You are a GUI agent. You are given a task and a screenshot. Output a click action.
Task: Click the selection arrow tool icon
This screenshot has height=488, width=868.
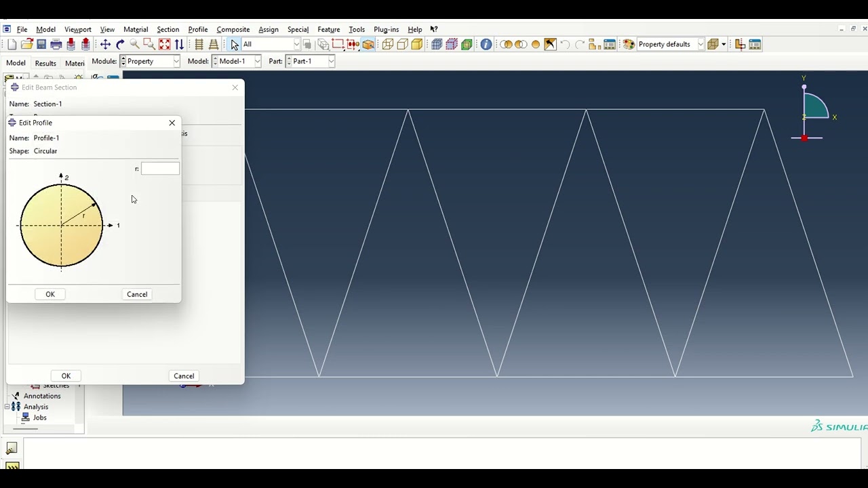tap(235, 45)
